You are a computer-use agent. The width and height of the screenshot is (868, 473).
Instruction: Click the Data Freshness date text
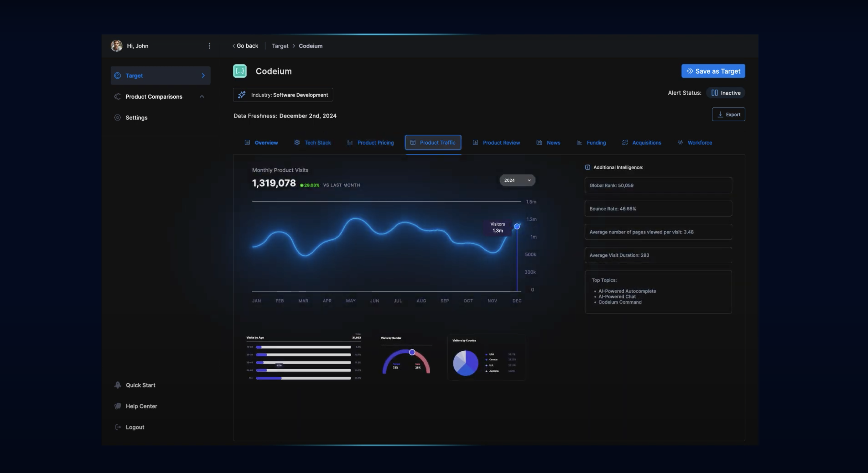click(308, 116)
